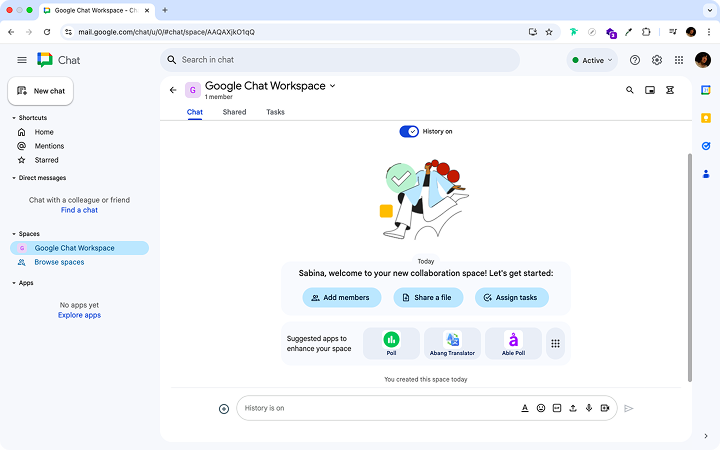The height and width of the screenshot is (450, 720).
Task: Open chat in pop-up window icon
Action: click(x=650, y=90)
